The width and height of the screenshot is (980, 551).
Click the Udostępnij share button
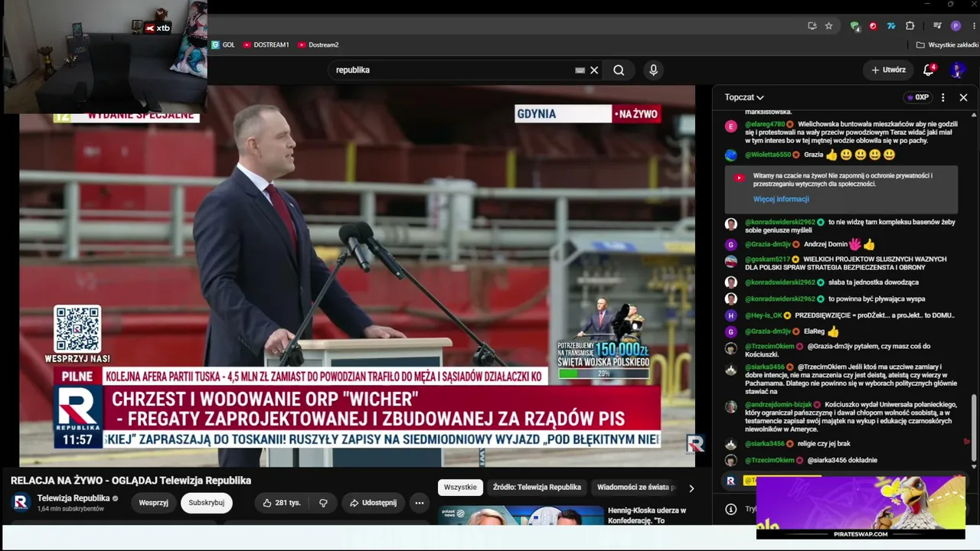tap(373, 503)
